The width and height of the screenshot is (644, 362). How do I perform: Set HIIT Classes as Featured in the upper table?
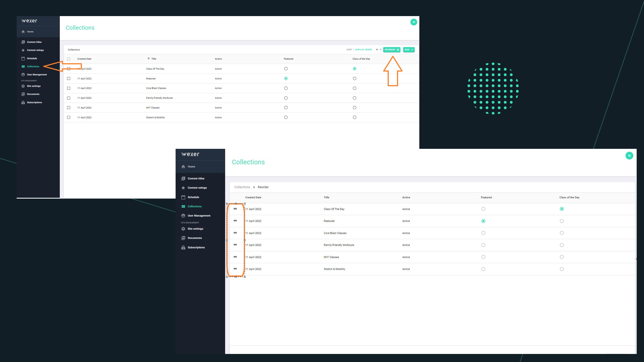pos(286,108)
